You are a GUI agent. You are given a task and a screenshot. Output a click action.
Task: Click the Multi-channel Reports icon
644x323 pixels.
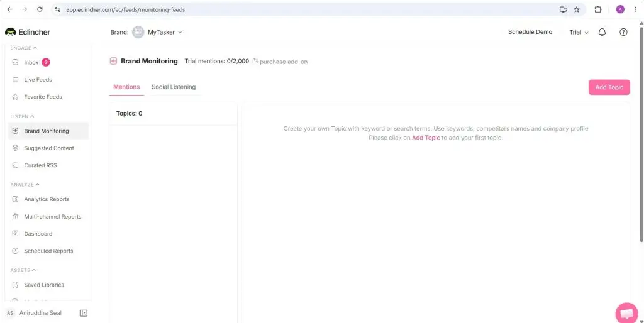click(x=15, y=216)
